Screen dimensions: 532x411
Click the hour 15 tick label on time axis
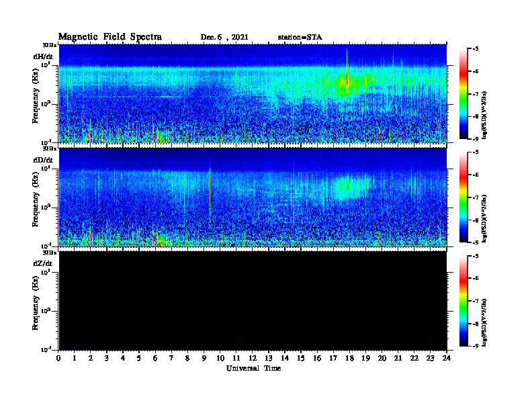[301, 358]
